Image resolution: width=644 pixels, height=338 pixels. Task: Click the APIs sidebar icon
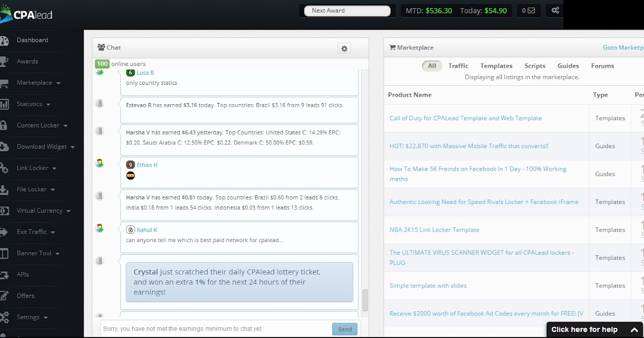5,274
